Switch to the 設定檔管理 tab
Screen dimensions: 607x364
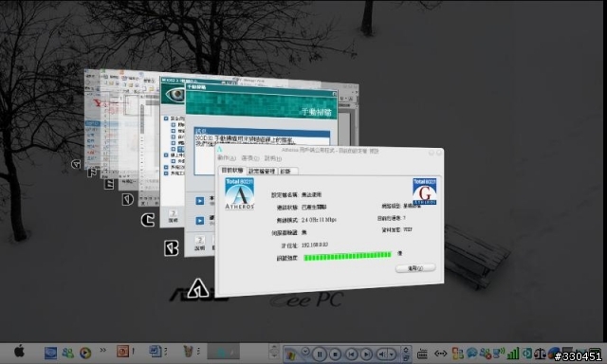[x=262, y=171]
